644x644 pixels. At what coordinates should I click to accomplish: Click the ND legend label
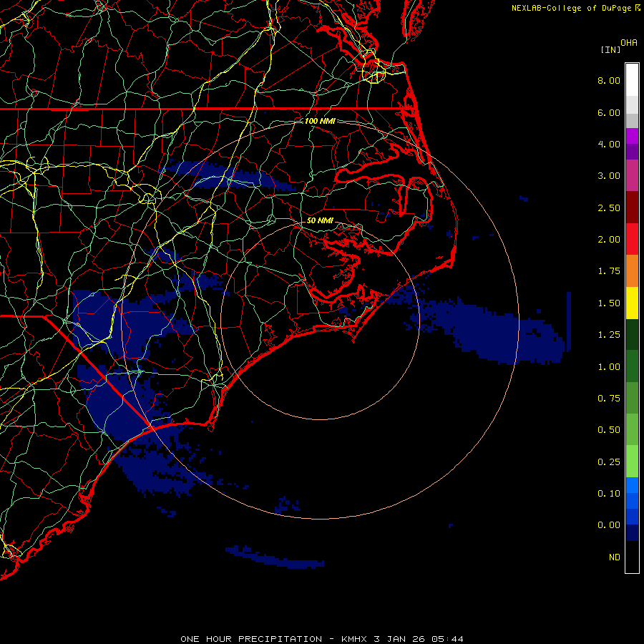tap(615, 557)
